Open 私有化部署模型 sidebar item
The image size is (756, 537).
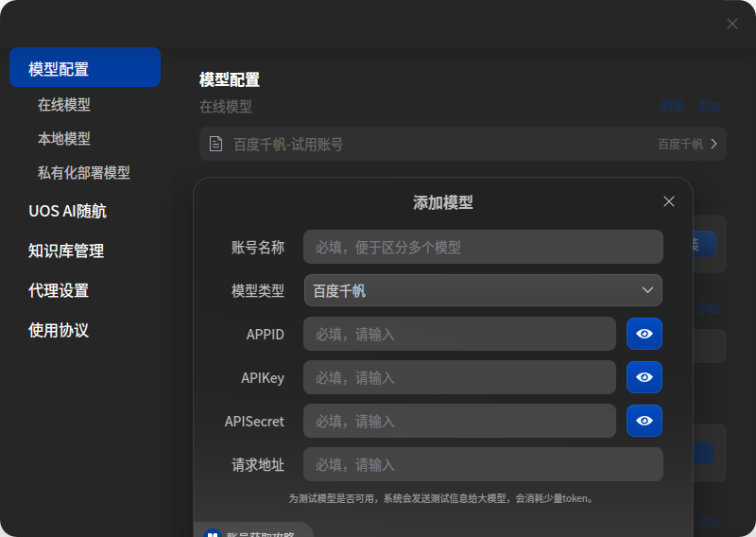tap(84, 173)
